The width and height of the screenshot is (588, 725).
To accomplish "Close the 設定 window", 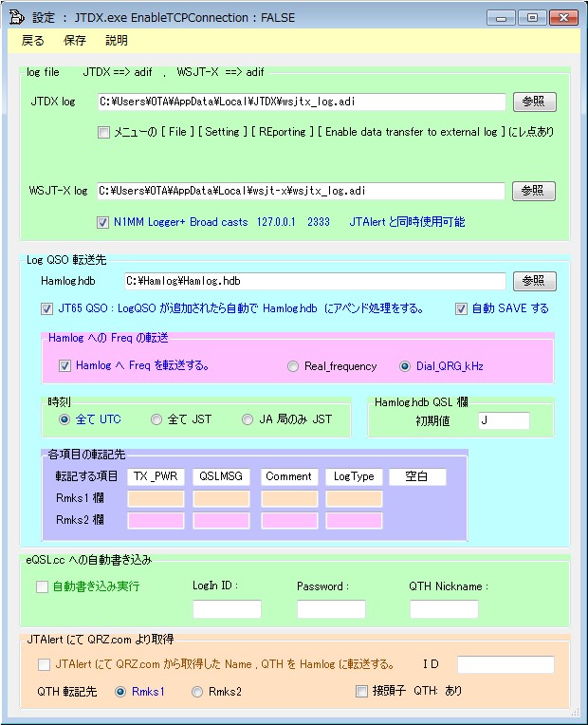I will 563,18.
